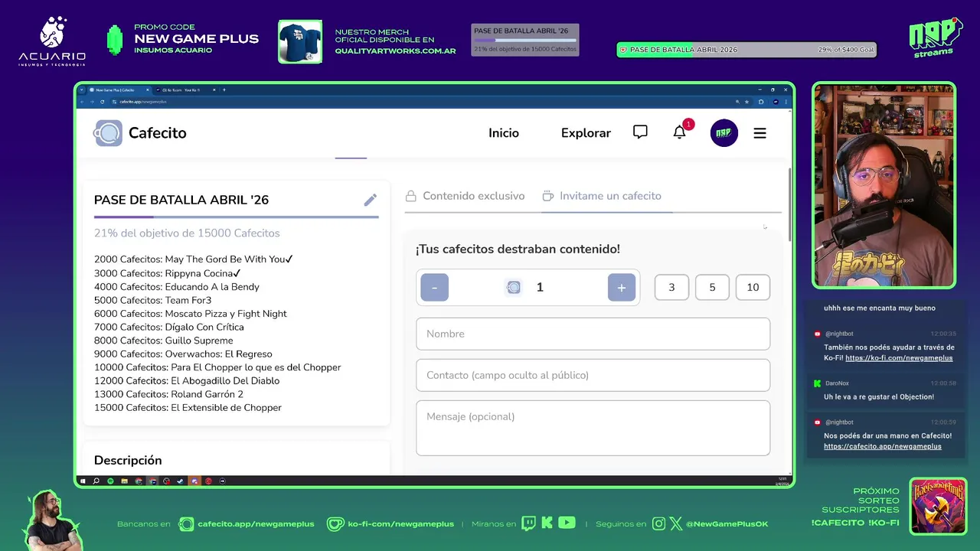The width and height of the screenshot is (980, 551).
Task: Open Windows taskbar search
Action: pyautogui.click(x=96, y=481)
